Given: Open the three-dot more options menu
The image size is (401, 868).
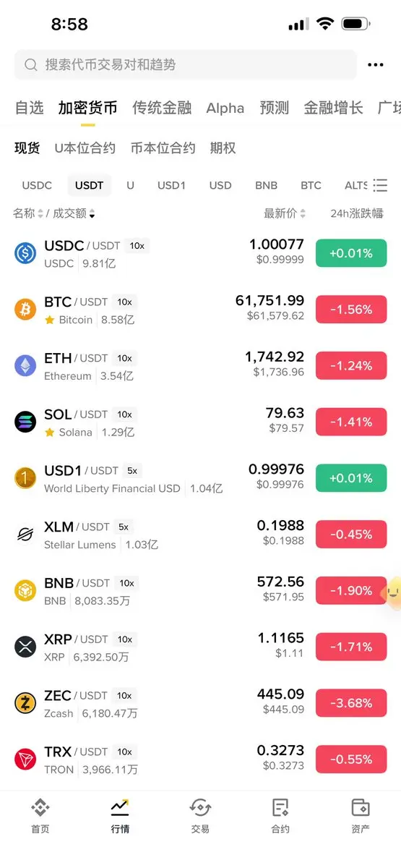Looking at the screenshot, I should point(375,65).
